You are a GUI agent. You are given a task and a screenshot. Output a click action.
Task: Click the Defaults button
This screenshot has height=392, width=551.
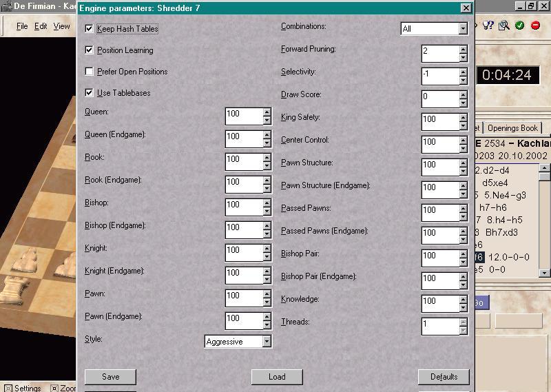444,377
